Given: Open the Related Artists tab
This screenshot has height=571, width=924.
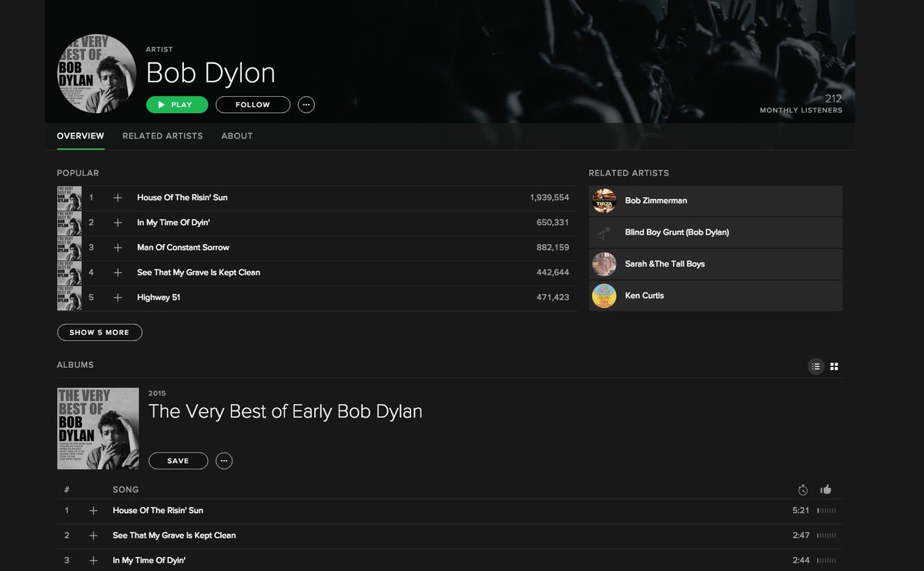Looking at the screenshot, I should pyautogui.click(x=162, y=136).
